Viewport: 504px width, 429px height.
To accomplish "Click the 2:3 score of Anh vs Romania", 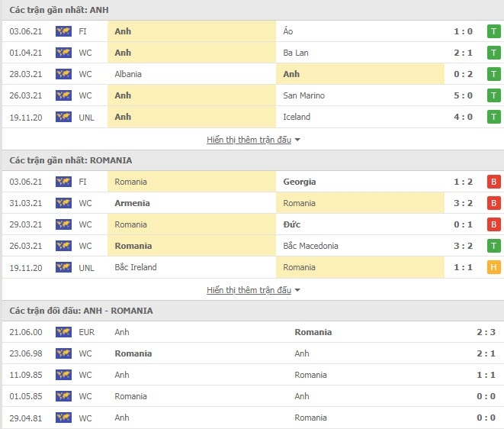I will click(486, 332).
